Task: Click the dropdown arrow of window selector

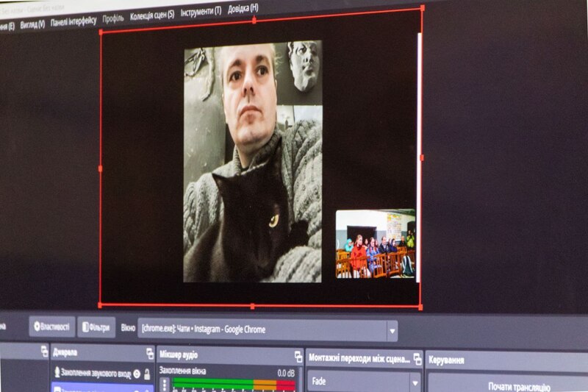Action: (392, 331)
